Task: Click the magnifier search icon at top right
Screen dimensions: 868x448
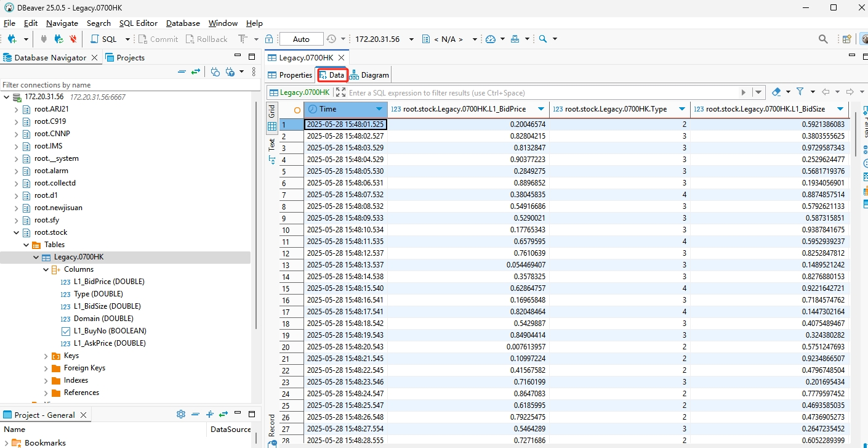Action: [823, 39]
